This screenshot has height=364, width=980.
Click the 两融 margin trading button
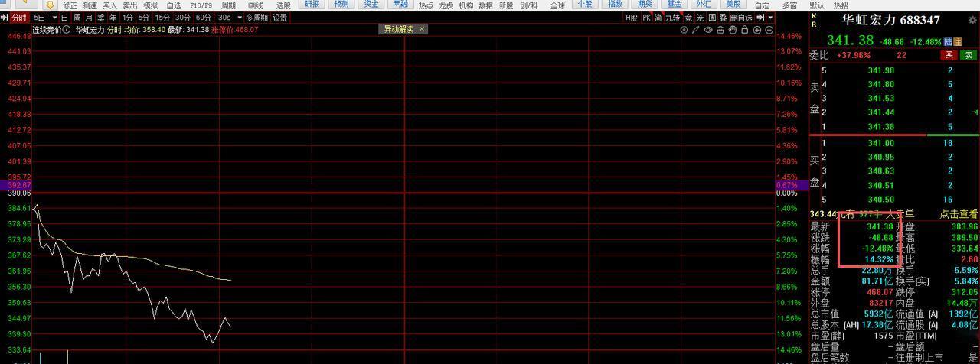tap(400, 5)
